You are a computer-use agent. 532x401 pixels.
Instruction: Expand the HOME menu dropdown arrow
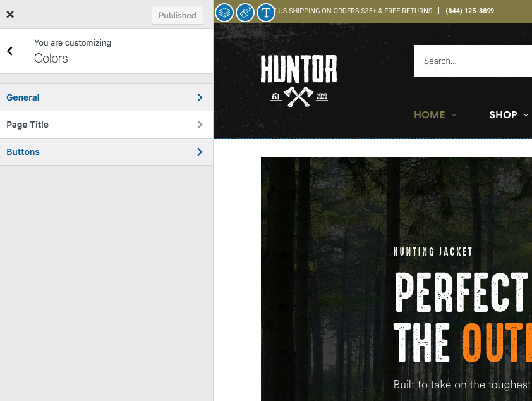pyautogui.click(x=454, y=115)
